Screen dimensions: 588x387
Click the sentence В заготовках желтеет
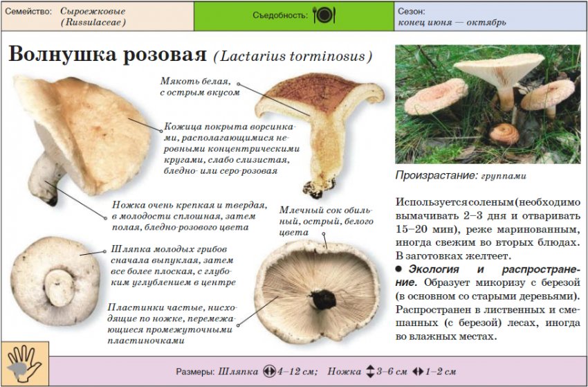pos(453,256)
